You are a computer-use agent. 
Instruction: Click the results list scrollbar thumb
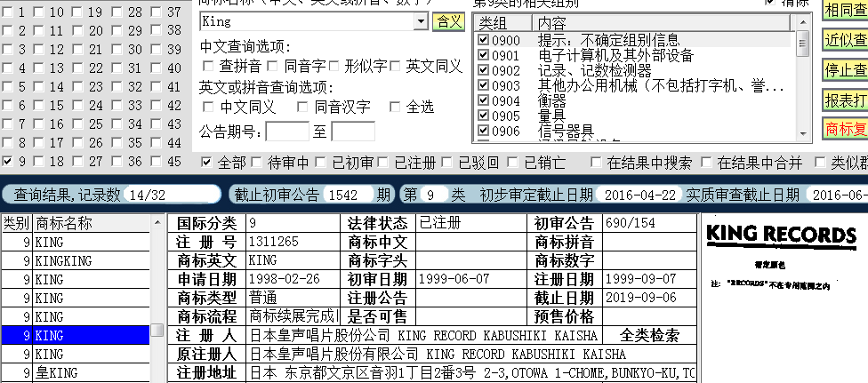tap(157, 330)
